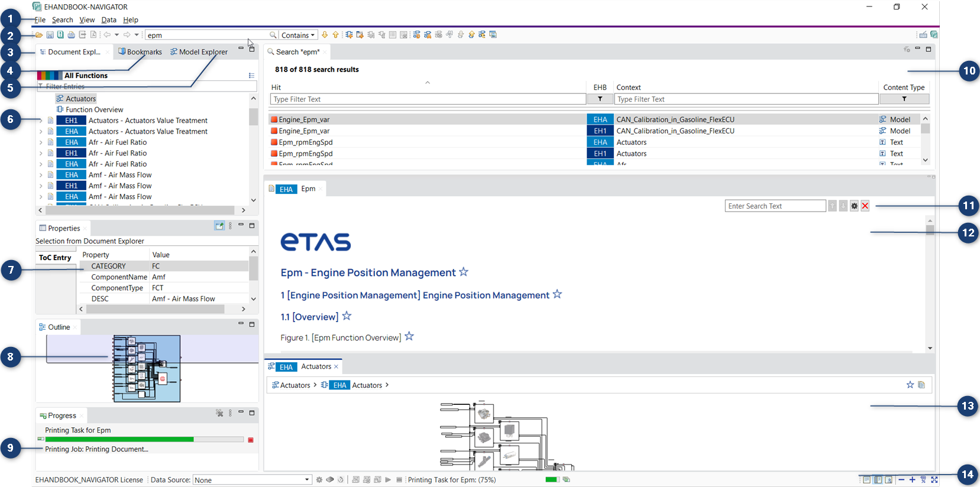Switch to the Model Explorer tab

[199, 52]
